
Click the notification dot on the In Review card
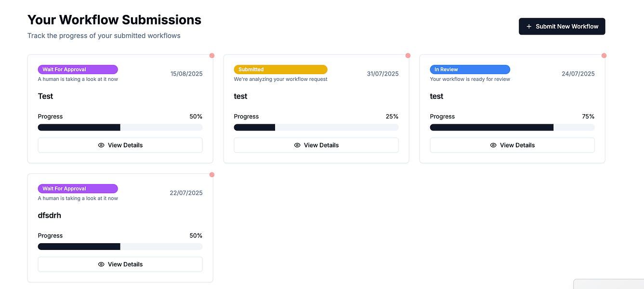604,55
